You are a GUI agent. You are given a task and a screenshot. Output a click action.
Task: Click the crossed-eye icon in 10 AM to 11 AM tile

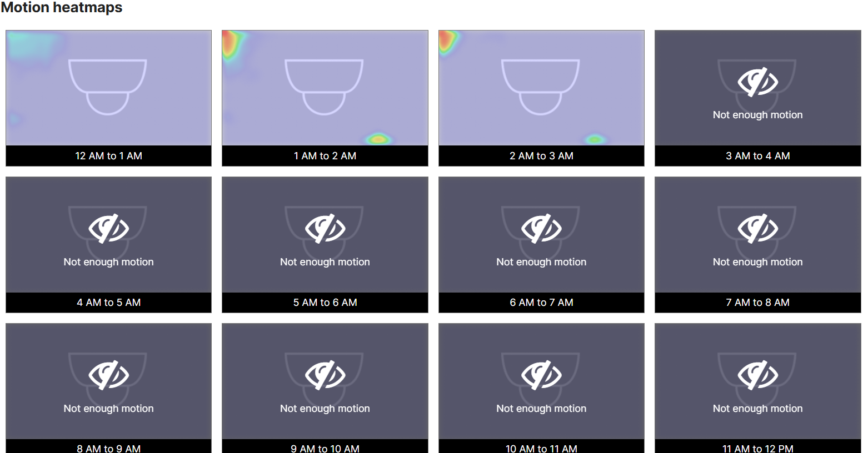tap(541, 375)
